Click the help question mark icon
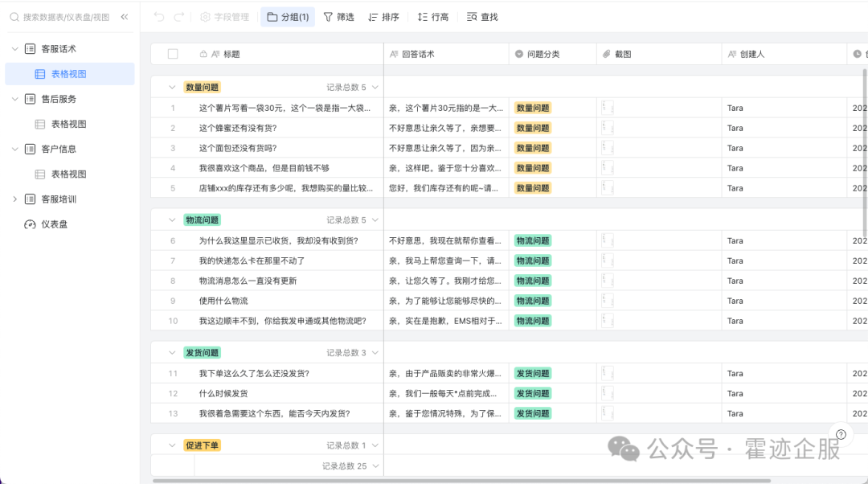 pos(841,434)
